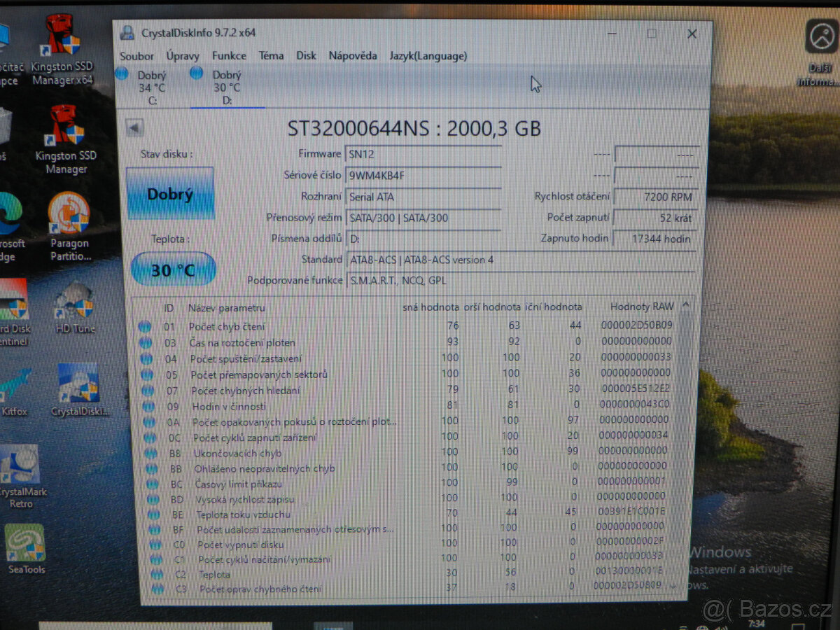
Task: Click the Dobrý health status button
Action: (x=170, y=194)
